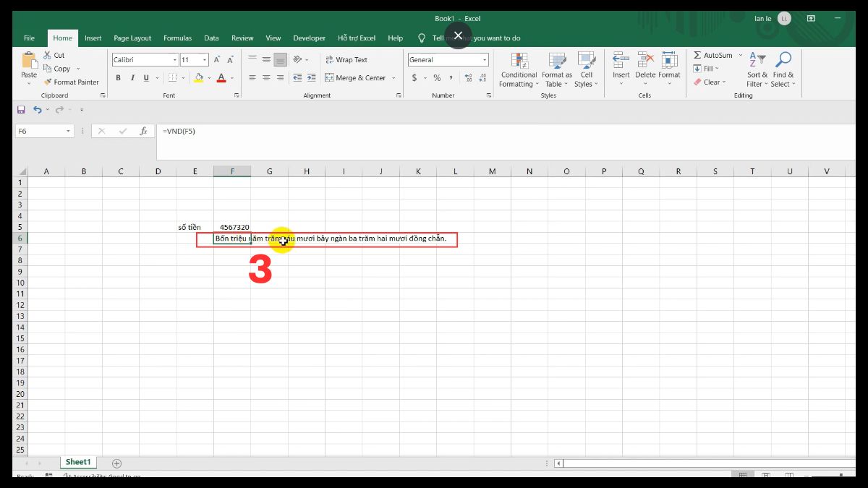
Task: Expand the Fill Color dropdown arrow
Action: (x=209, y=77)
